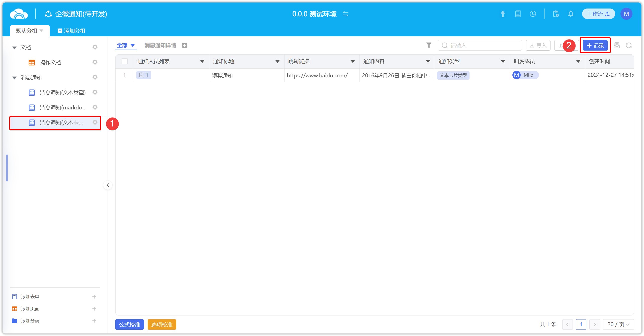Open the M user avatar menu
644x336 pixels.
[626, 14]
